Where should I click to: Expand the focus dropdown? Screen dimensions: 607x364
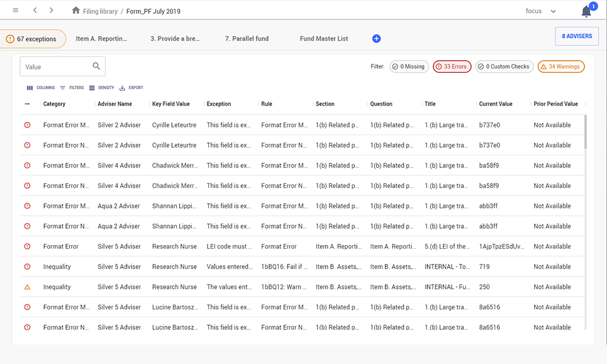[x=552, y=12]
